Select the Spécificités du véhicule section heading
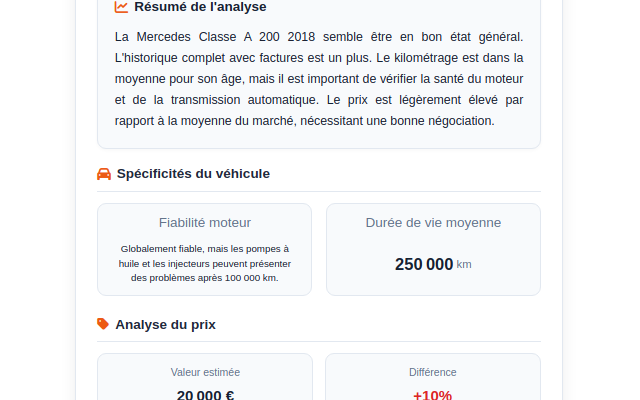Image resolution: width=640 pixels, height=400 pixels. [193, 174]
